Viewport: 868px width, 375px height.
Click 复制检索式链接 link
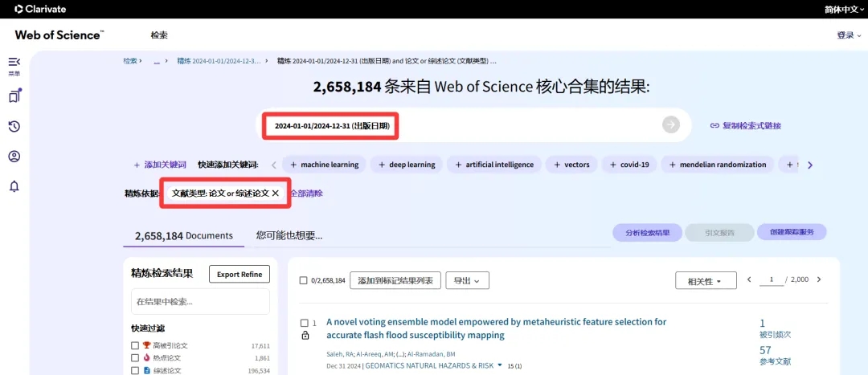746,125
